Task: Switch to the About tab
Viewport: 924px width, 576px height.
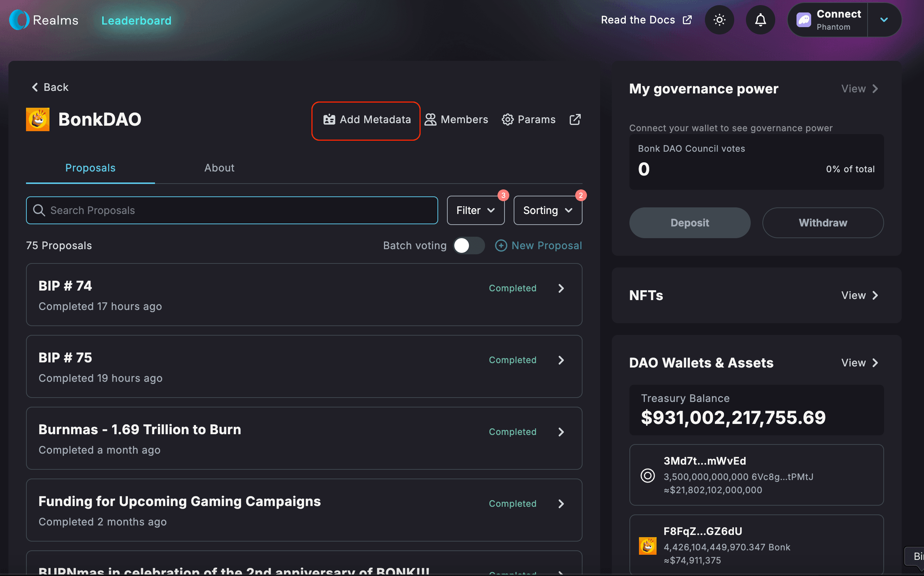Action: point(219,168)
